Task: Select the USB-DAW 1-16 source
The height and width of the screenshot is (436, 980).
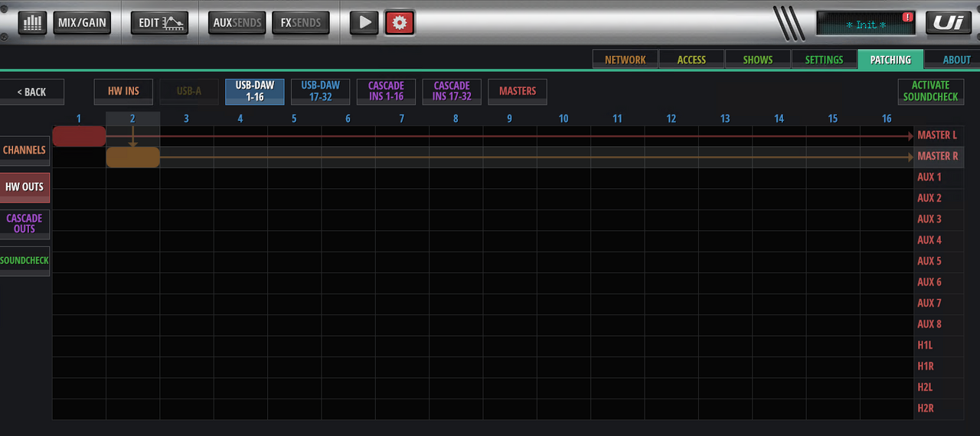Action: (x=255, y=91)
